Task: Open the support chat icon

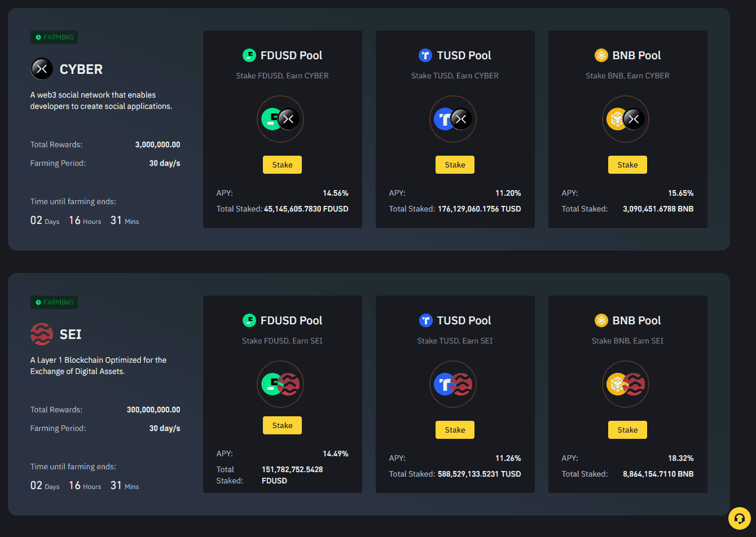Action: pyautogui.click(x=740, y=518)
